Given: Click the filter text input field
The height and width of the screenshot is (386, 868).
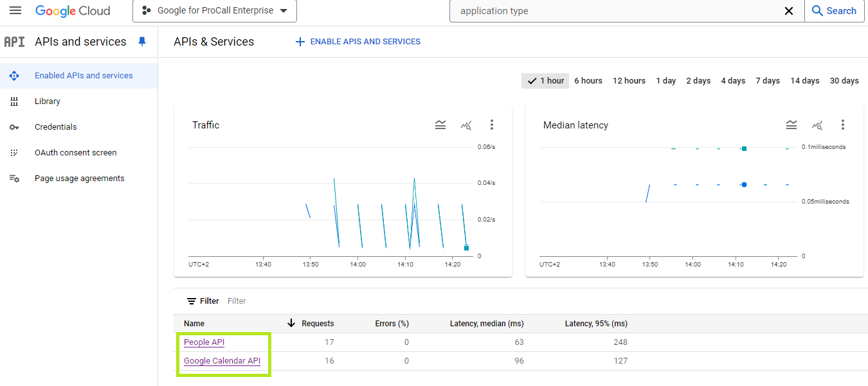Looking at the screenshot, I should click(321, 301).
